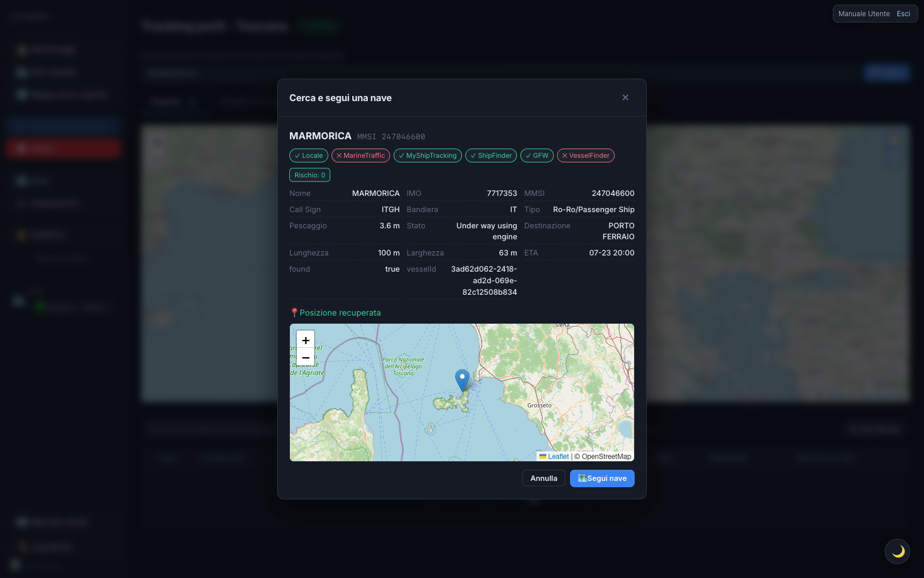924x578 pixels.
Task: Click the ShipFinder source badge
Action: click(x=491, y=155)
